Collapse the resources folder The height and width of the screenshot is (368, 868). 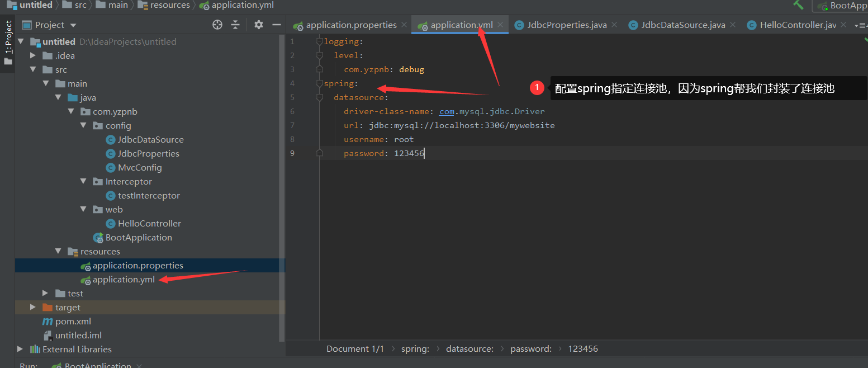point(58,251)
